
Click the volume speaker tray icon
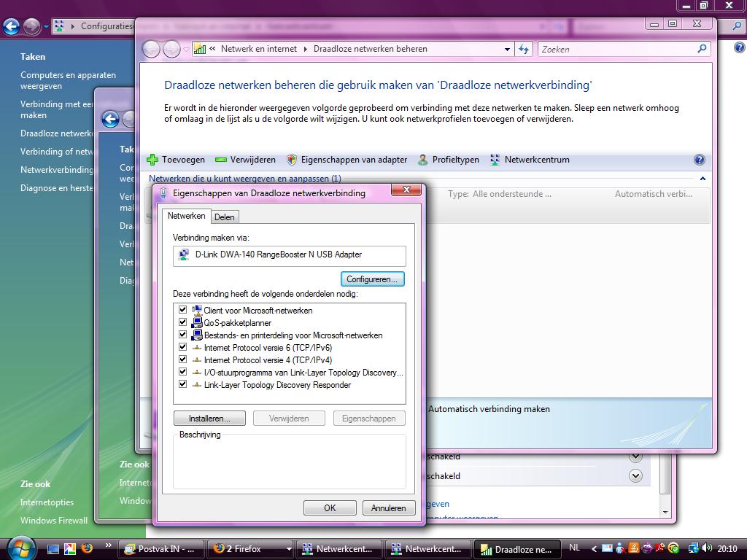pyautogui.click(x=706, y=548)
